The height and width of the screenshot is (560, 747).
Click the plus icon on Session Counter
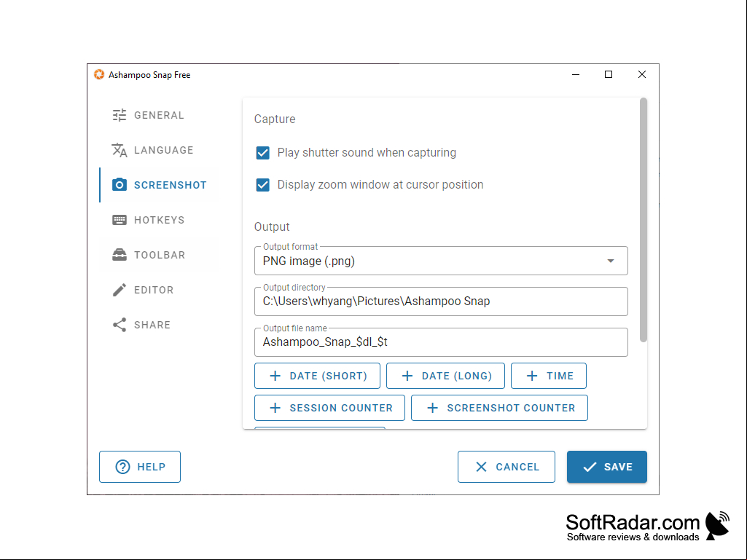click(x=275, y=408)
